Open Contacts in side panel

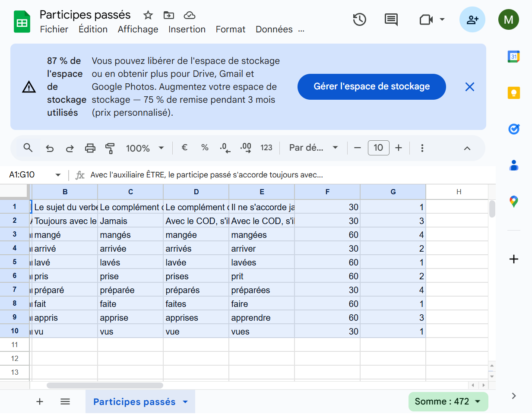(x=513, y=165)
